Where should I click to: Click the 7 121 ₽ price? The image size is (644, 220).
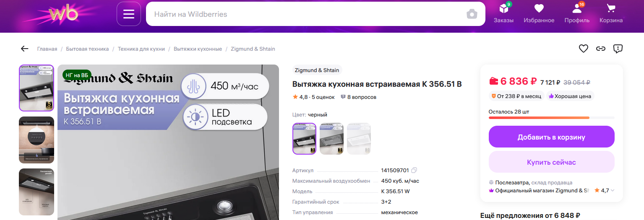pyautogui.click(x=550, y=82)
